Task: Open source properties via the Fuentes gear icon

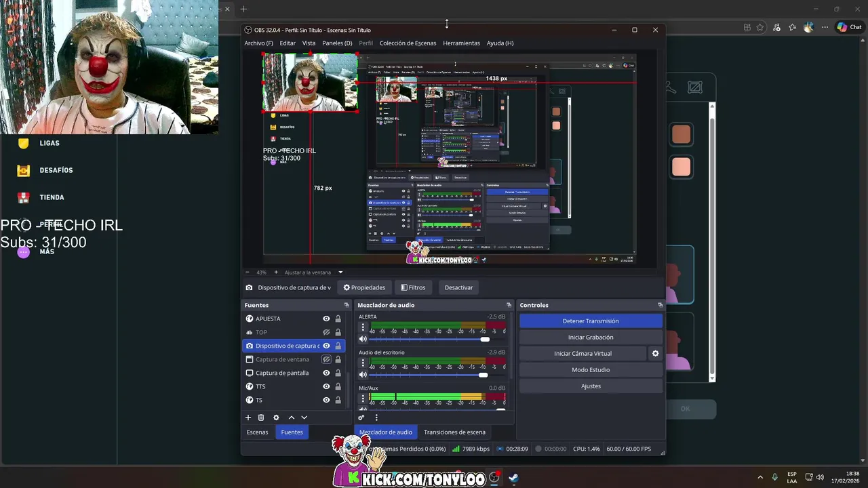Action: pyautogui.click(x=276, y=418)
